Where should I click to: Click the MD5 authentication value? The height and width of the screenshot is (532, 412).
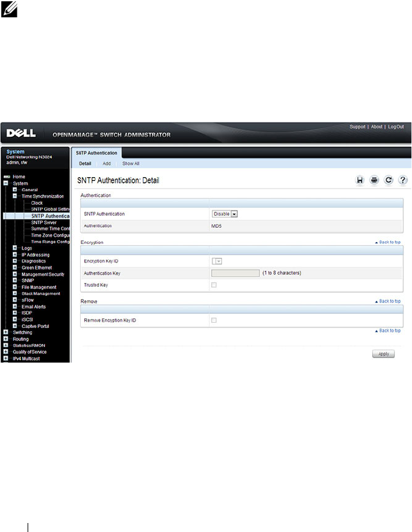point(216,226)
